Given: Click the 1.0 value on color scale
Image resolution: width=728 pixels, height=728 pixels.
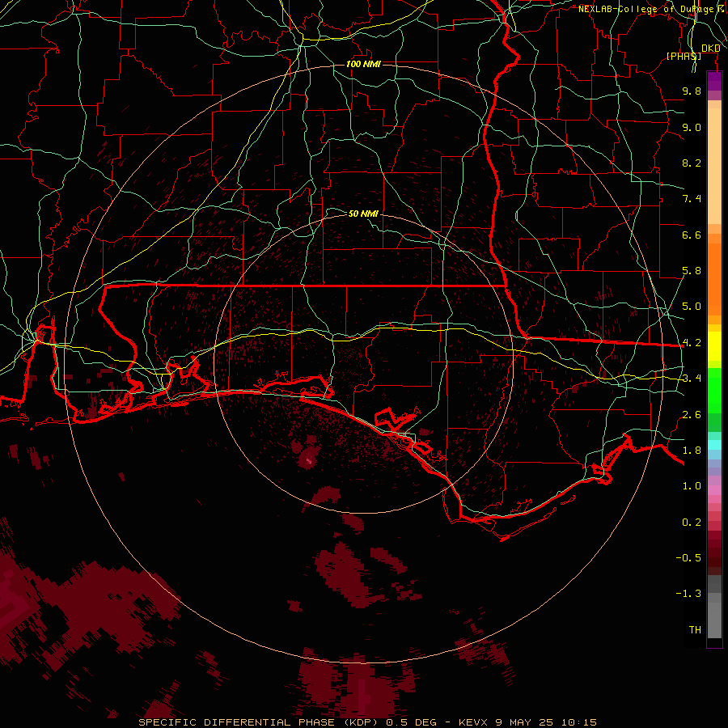Looking at the screenshot, I should click(692, 486).
